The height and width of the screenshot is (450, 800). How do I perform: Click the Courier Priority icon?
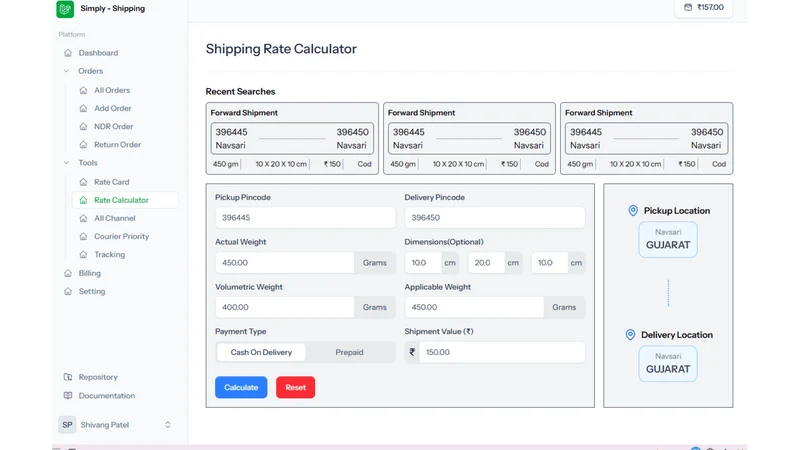(83, 236)
